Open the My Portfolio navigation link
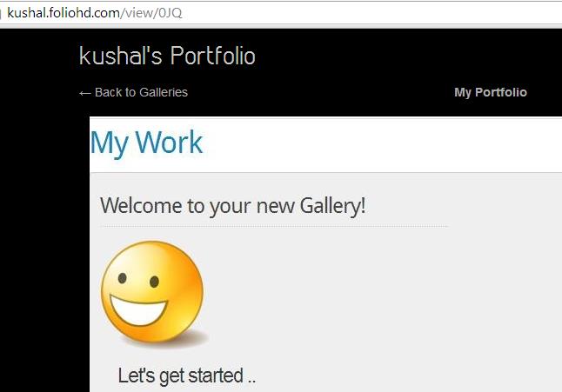The image size is (562, 392). (490, 92)
